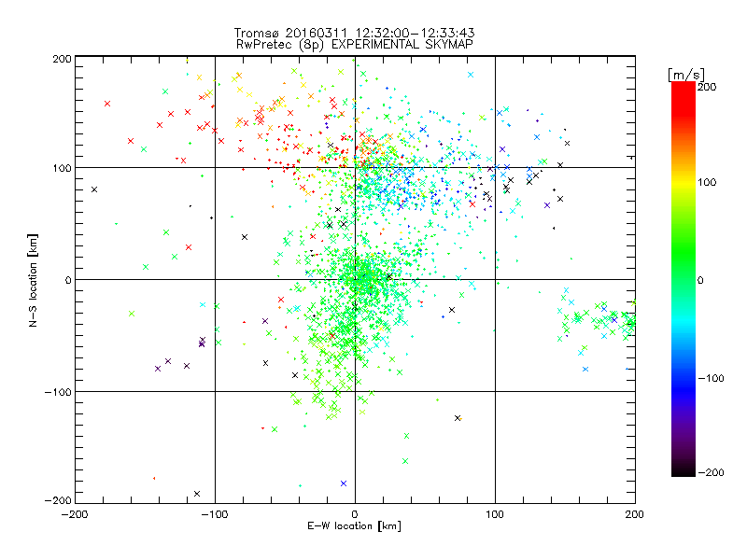Click the '[m/s]' colorbar unit label

coord(685,75)
